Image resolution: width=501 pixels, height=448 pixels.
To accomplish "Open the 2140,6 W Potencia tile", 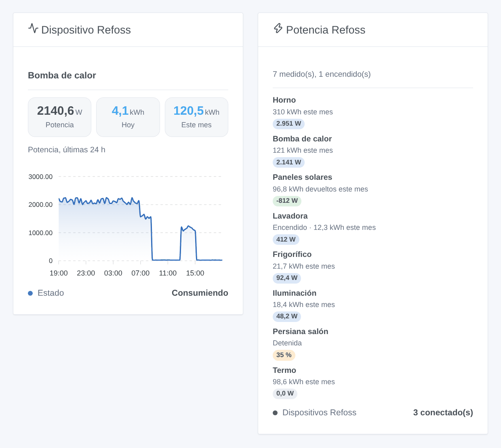I will pos(59,117).
